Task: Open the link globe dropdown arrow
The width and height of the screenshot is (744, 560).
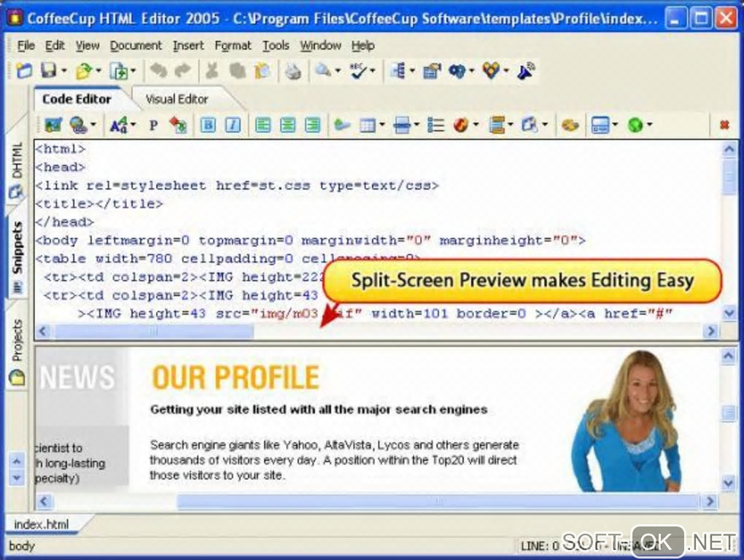Action: (93, 125)
